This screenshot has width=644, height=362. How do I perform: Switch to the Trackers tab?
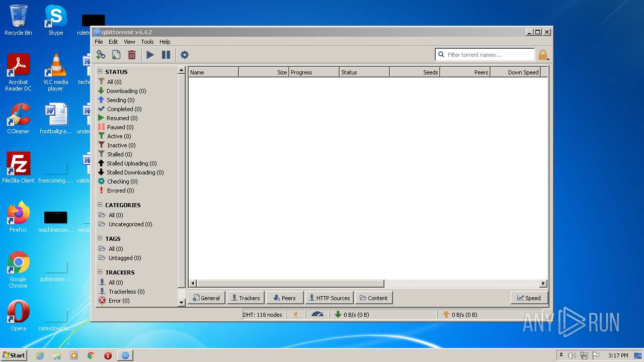246,298
